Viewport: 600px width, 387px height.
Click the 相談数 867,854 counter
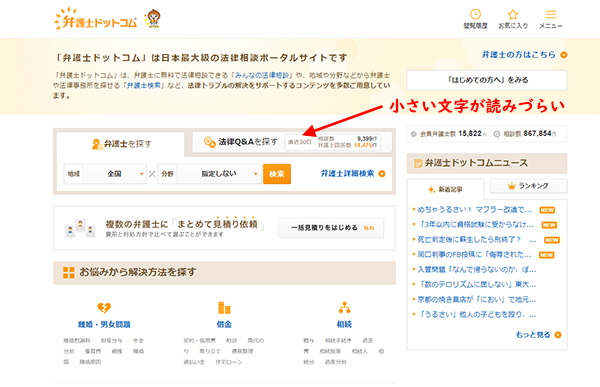(528, 134)
